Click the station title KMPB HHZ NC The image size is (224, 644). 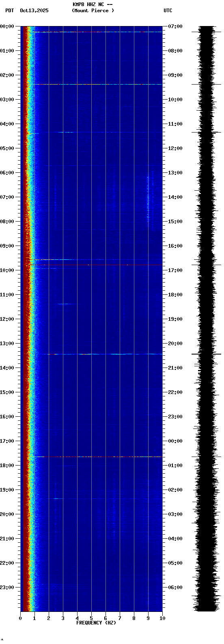[88, 4]
